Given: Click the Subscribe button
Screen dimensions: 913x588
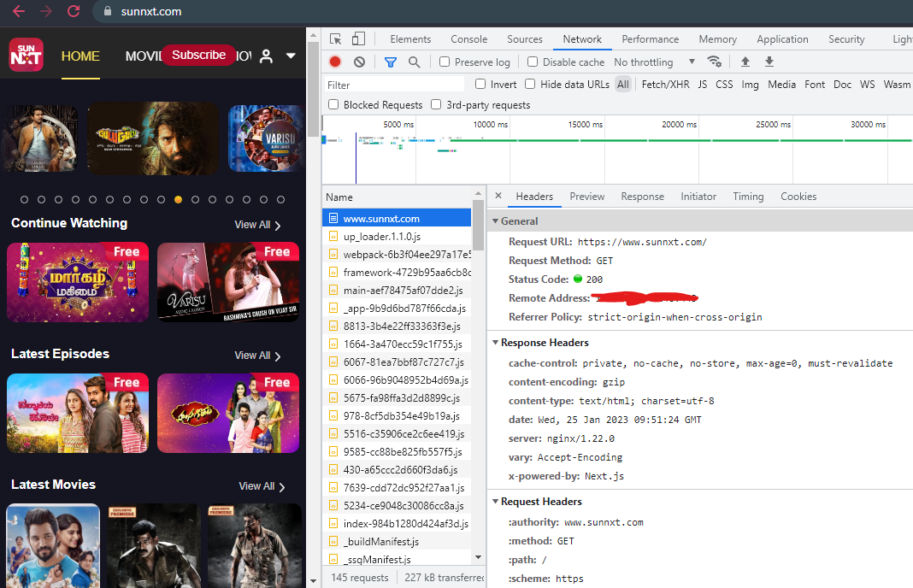Looking at the screenshot, I should coord(198,55).
